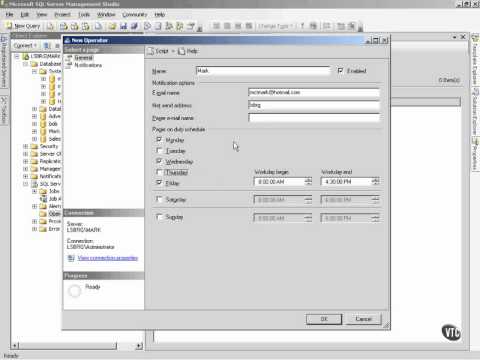Select the General page
480x360 pixels.
(x=83, y=58)
